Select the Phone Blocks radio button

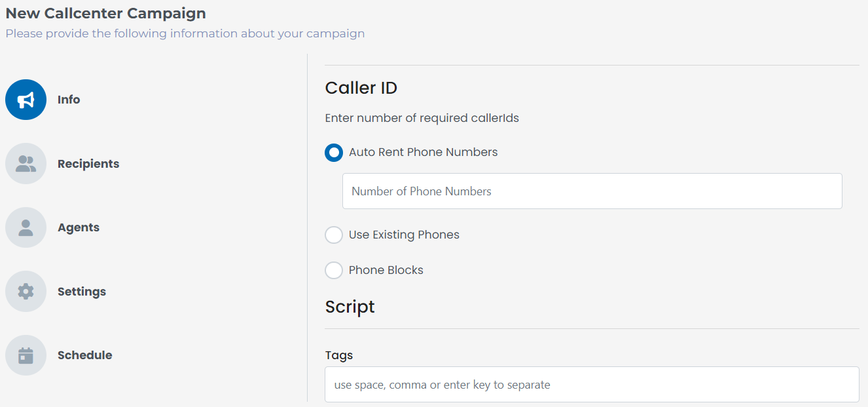[334, 270]
